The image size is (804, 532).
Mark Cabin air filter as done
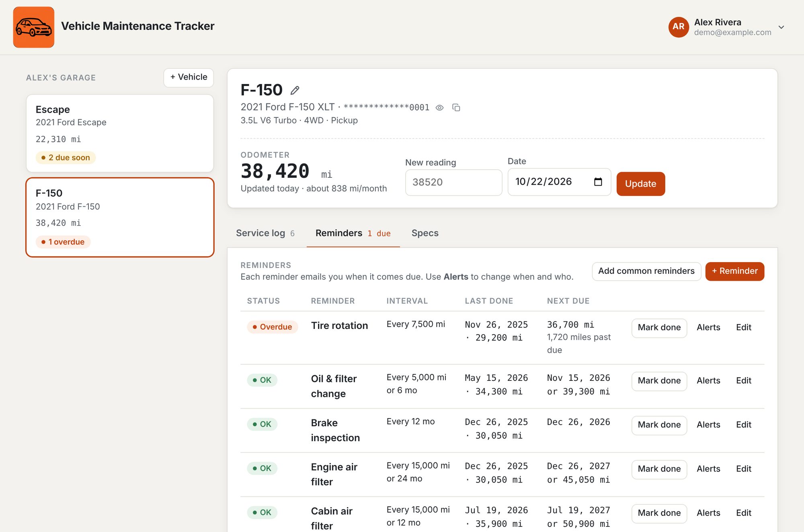(659, 514)
